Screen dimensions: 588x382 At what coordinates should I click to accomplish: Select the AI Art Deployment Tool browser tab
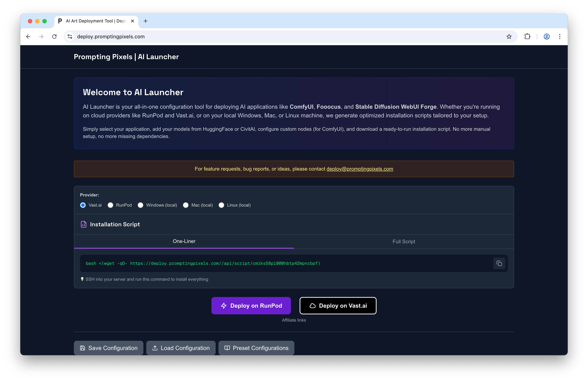point(96,21)
